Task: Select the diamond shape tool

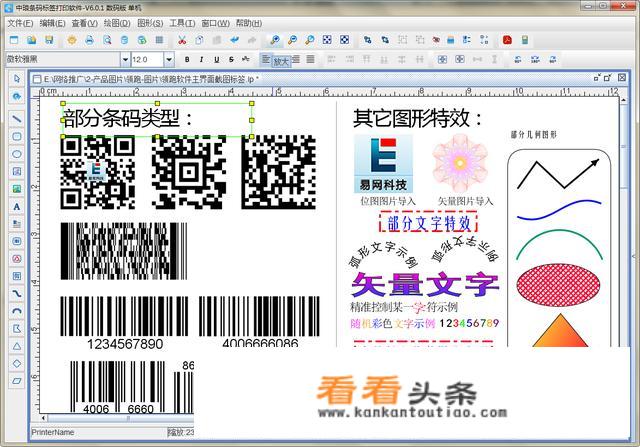Action: tap(17, 363)
